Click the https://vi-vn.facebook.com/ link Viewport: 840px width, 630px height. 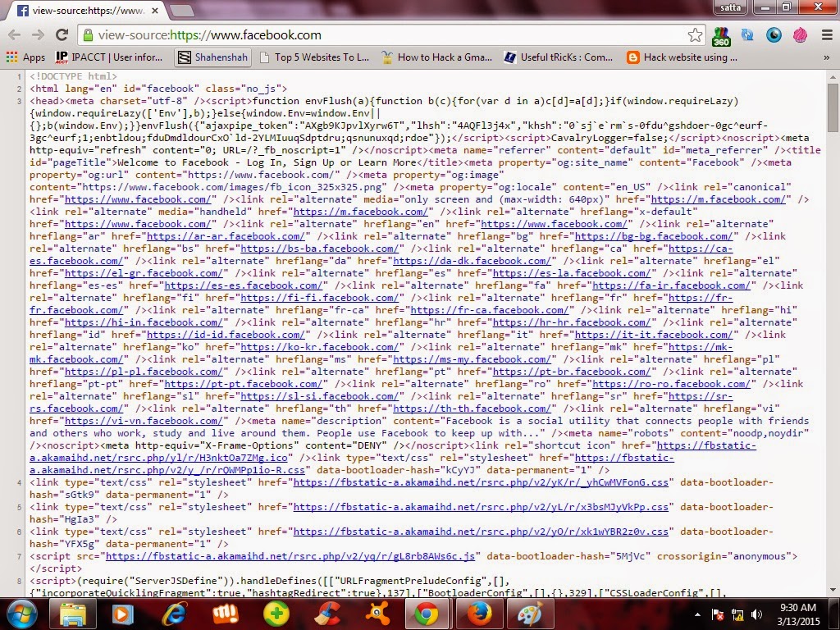point(144,421)
